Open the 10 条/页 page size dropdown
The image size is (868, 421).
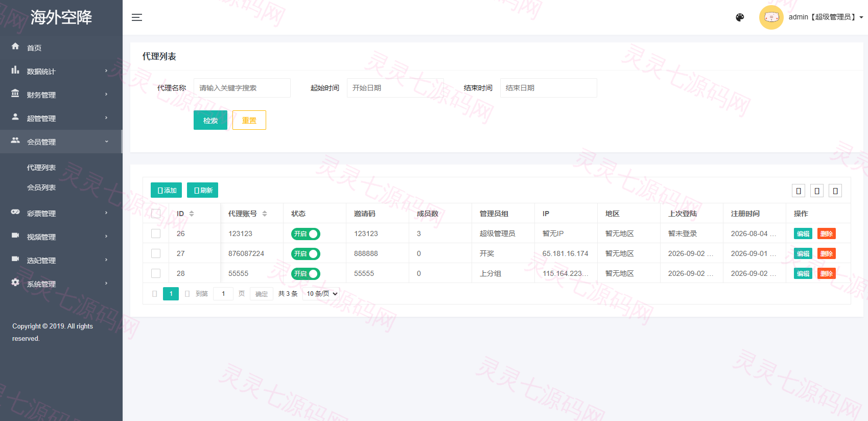[321, 294]
